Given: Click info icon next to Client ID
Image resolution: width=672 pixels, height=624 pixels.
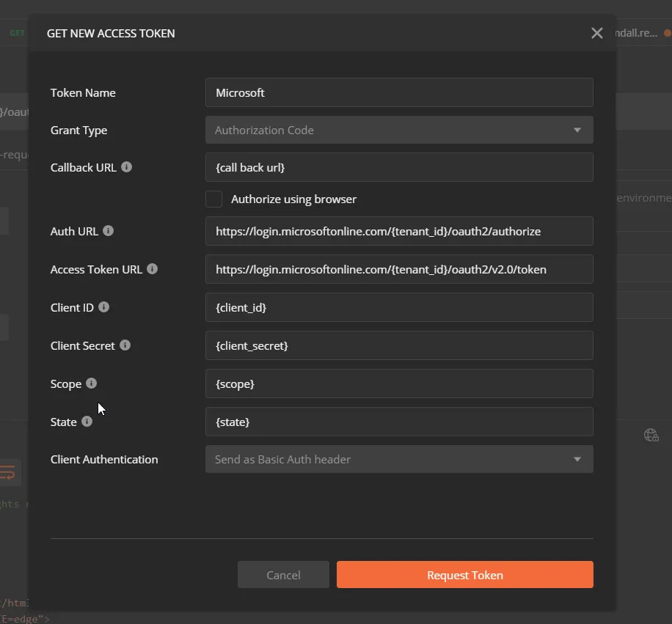Looking at the screenshot, I should (x=104, y=307).
